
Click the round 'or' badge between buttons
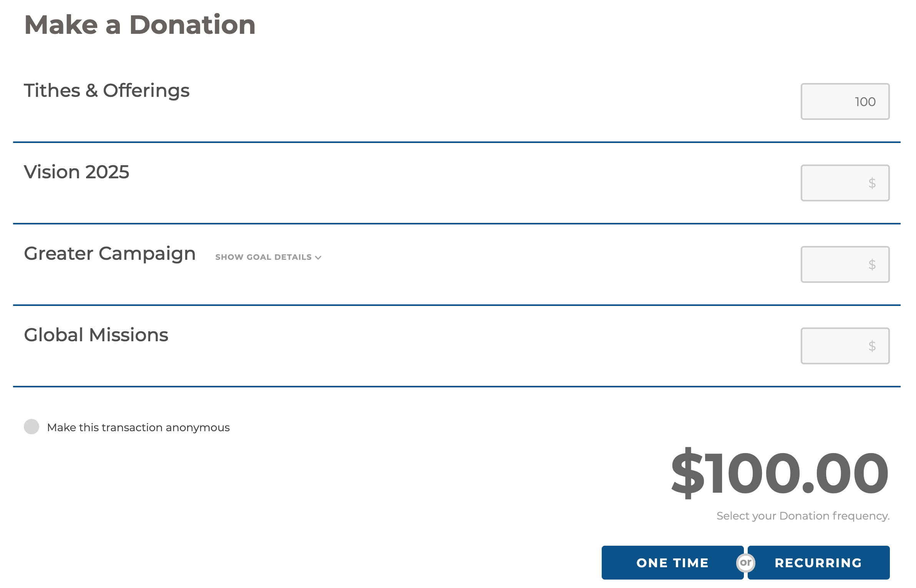click(x=746, y=563)
